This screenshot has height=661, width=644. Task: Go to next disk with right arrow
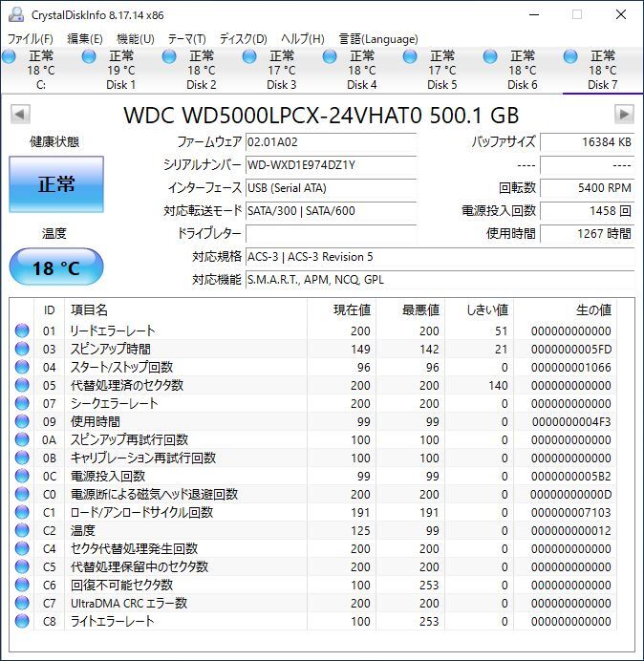coord(624,115)
